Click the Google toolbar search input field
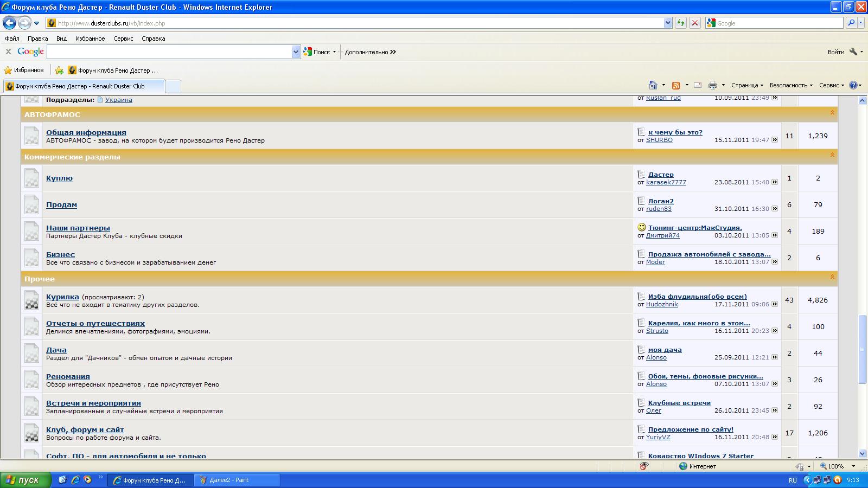Screen dimensions: 868x488 [169, 52]
